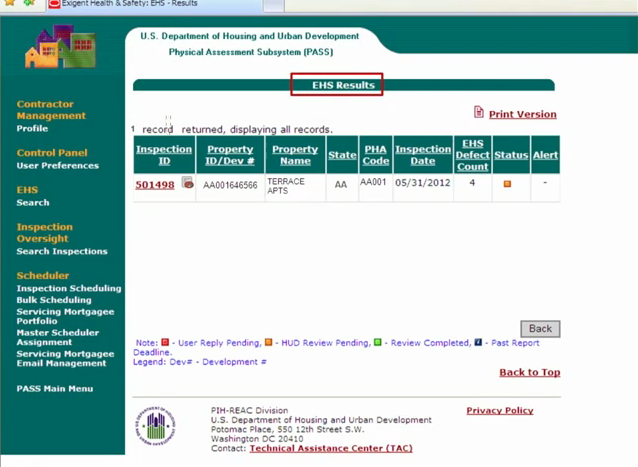The image size is (638, 467).
Task: Follow the Back to Top link
Action: 530,372
